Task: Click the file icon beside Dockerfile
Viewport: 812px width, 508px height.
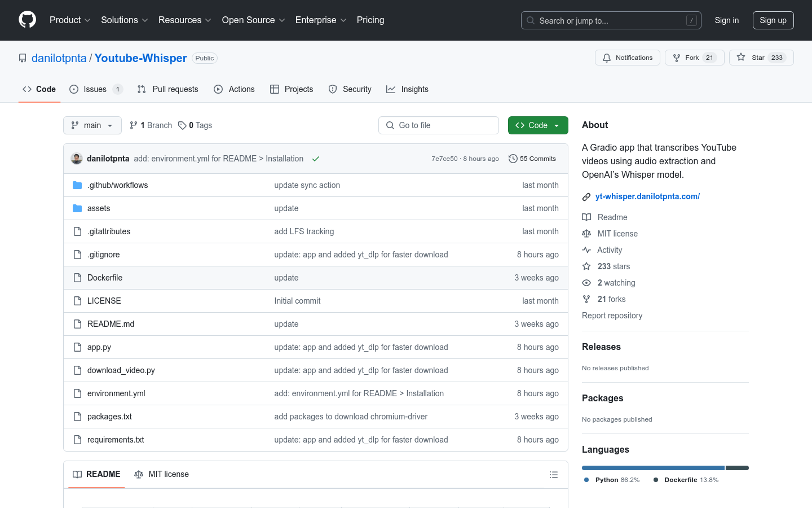Action: pos(77,278)
